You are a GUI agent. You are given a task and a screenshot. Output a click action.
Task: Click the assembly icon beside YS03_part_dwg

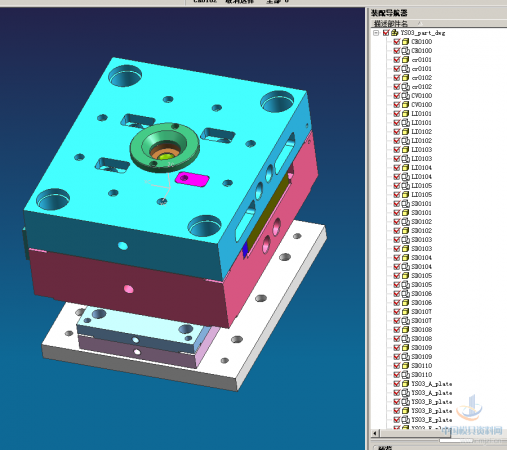[x=395, y=33]
